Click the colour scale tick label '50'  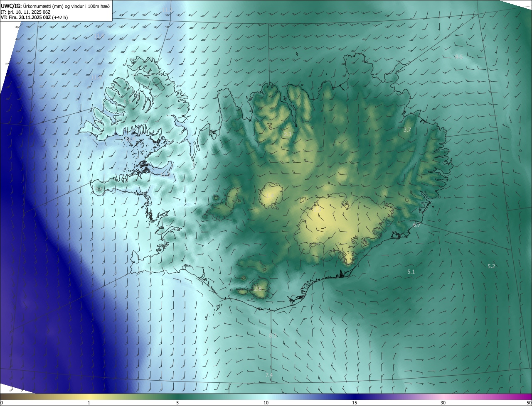pos(529,403)
